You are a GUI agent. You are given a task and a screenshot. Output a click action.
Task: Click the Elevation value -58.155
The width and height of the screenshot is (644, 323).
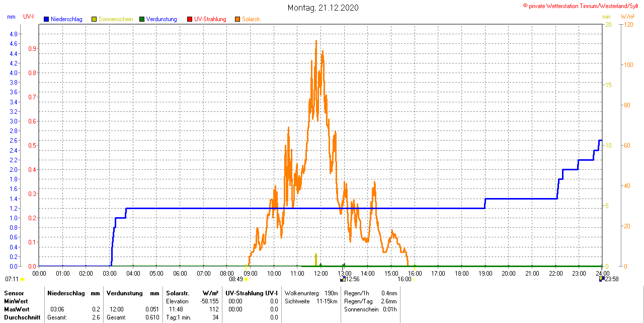click(x=208, y=301)
